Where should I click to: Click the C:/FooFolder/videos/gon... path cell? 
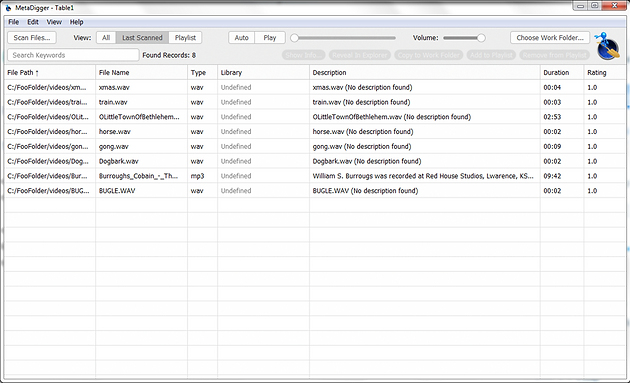(x=50, y=146)
